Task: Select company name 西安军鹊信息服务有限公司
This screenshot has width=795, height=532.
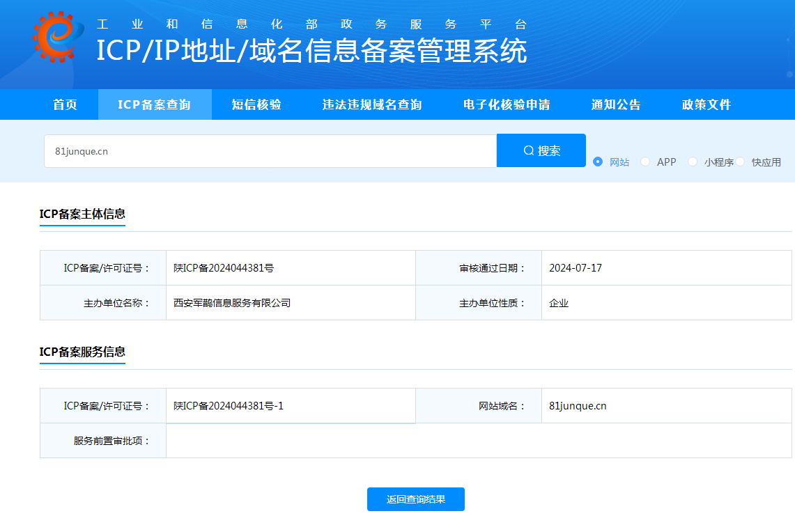Action: pyautogui.click(x=232, y=303)
